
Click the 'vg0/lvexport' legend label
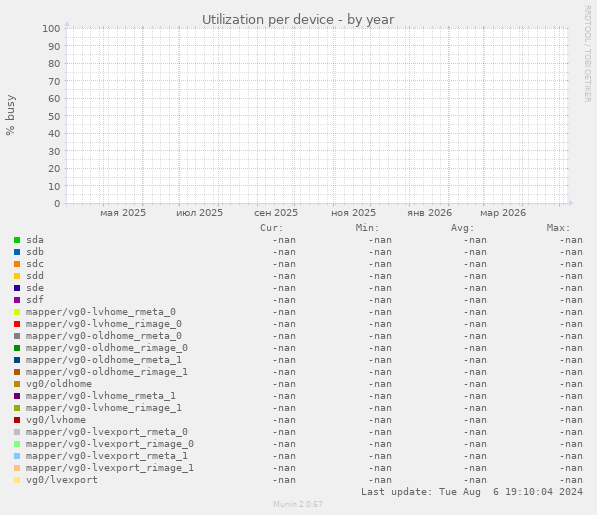pyautogui.click(x=62, y=480)
